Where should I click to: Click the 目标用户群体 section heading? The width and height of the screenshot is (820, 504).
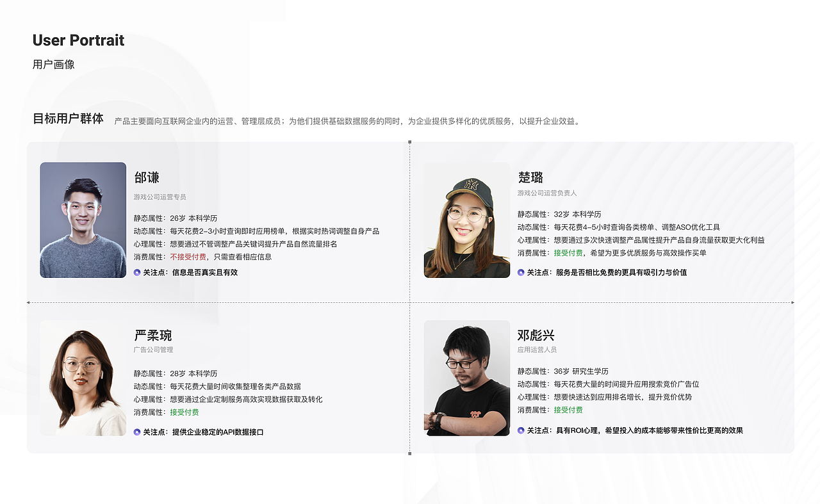(x=67, y=117)
